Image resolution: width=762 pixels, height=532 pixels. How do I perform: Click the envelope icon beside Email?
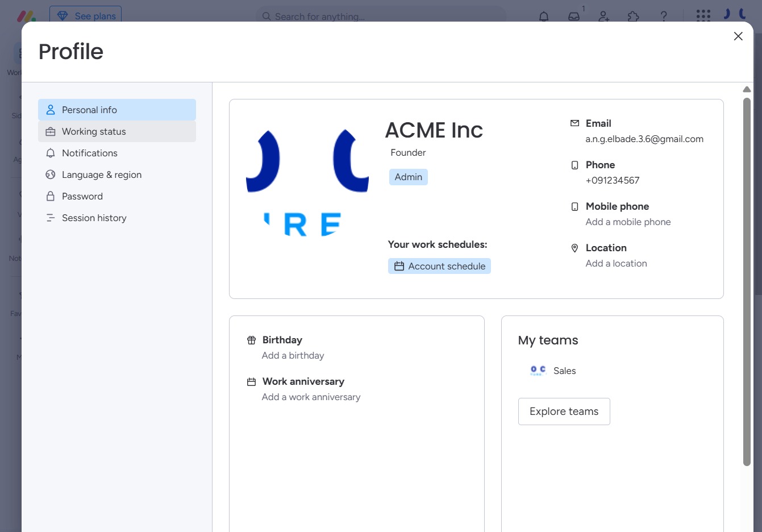(574, 123)
